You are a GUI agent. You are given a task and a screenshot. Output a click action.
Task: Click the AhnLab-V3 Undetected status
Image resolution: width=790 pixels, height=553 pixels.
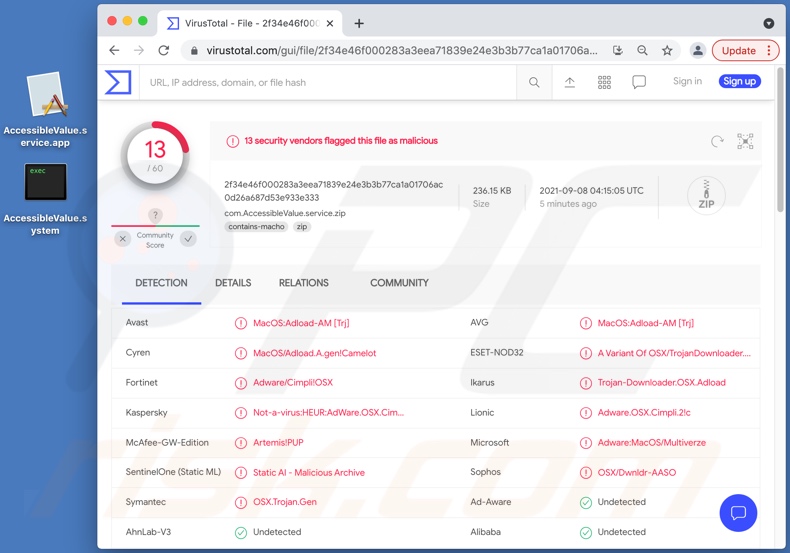(x=277, y=532)
